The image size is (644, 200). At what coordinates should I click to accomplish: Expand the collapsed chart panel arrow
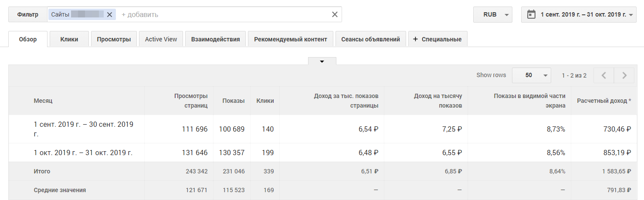[x=322, y=61]
